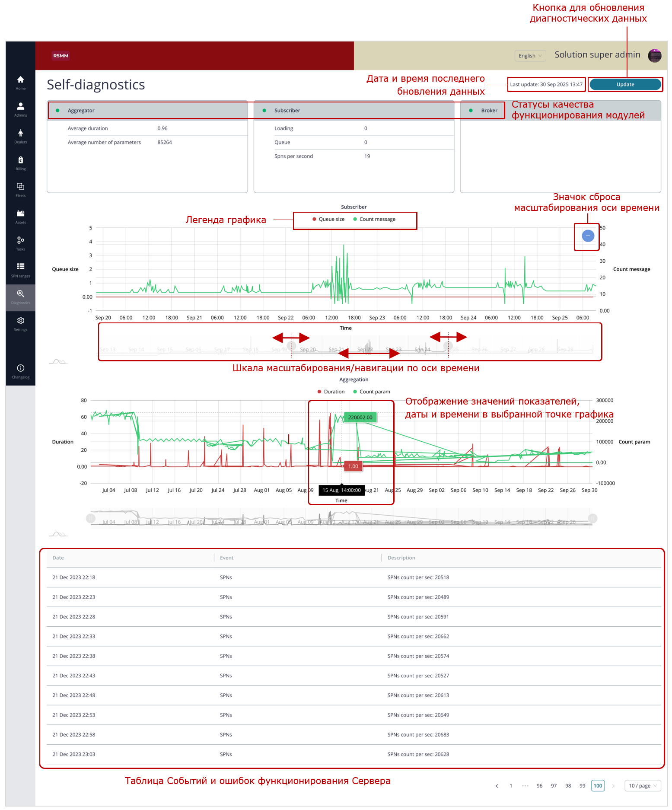Click the Subscriber panel header
Screen dimensions: 672x810
(x=354, y=111)
